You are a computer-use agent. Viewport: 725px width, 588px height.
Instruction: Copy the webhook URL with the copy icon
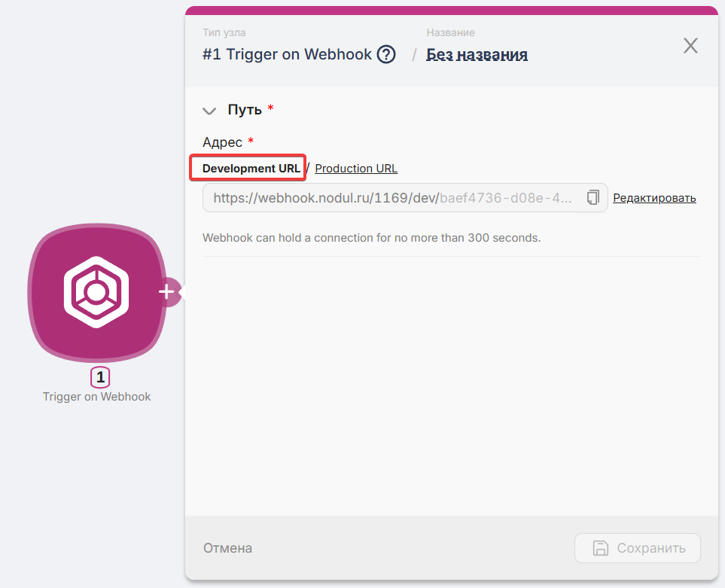[593, 198]
